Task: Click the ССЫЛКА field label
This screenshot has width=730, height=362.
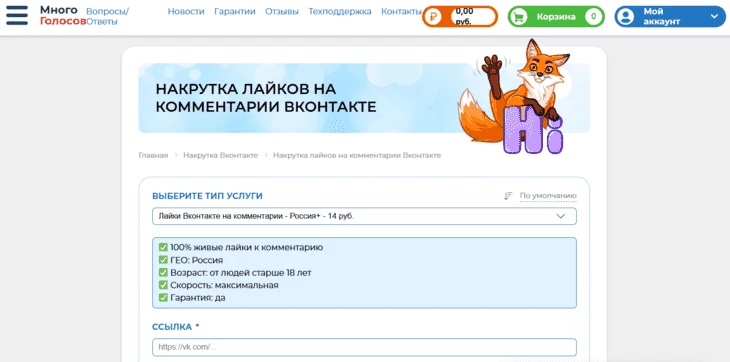Action: 172,327
